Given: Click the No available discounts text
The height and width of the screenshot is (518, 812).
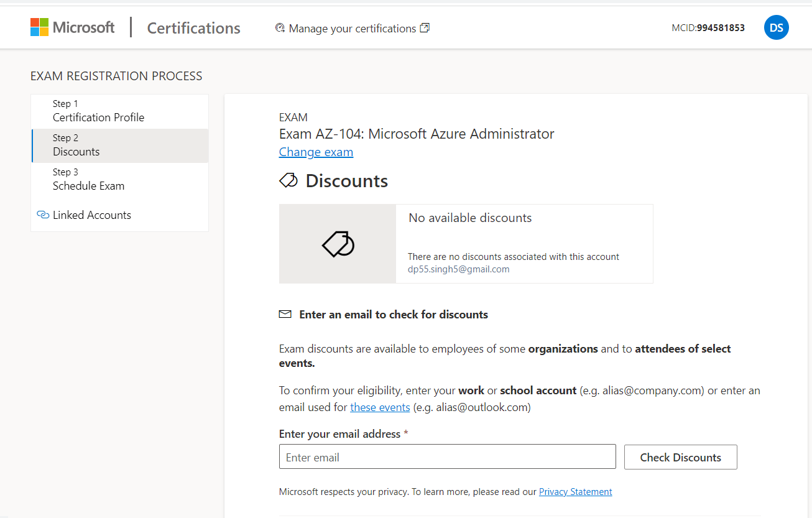Looking at the screenshot, I should click(x=470, y=218).
